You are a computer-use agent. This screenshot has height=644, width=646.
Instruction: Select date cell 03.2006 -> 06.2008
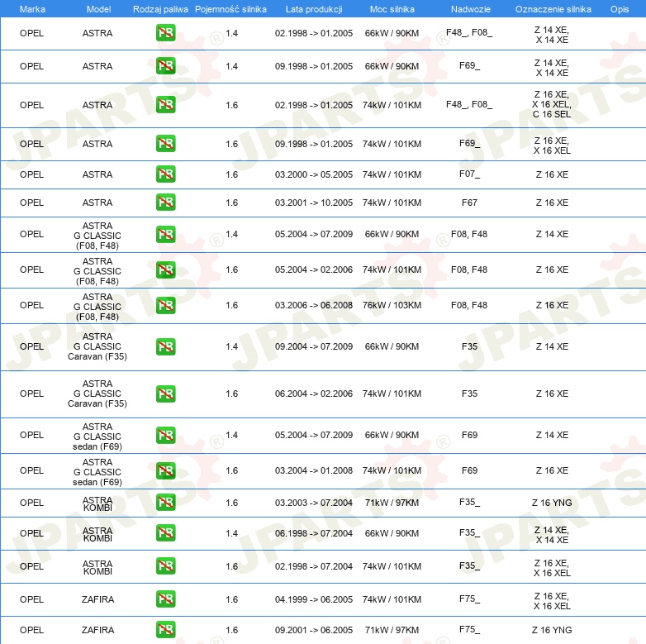pyautogui.click(x=314, y=305)
